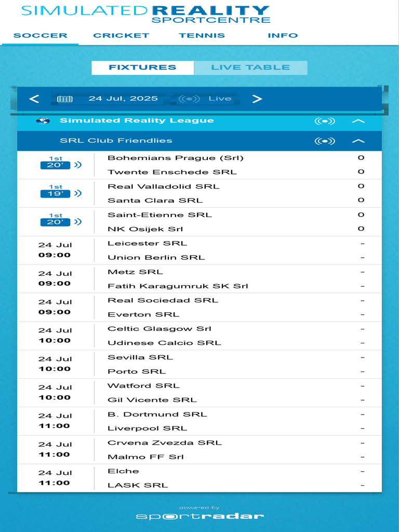Open the calendar date picker icon
399x532 pixels.
[x=65, y=99]
